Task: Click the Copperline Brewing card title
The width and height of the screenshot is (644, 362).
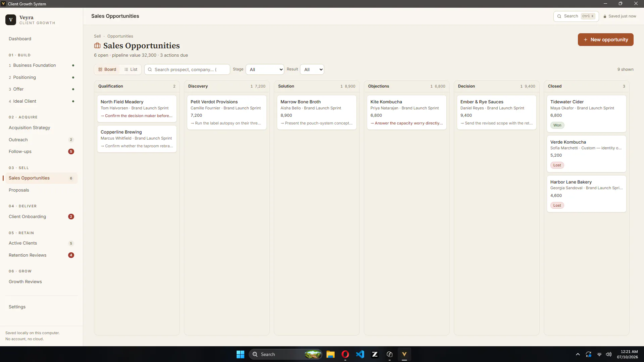Action: 121,132
